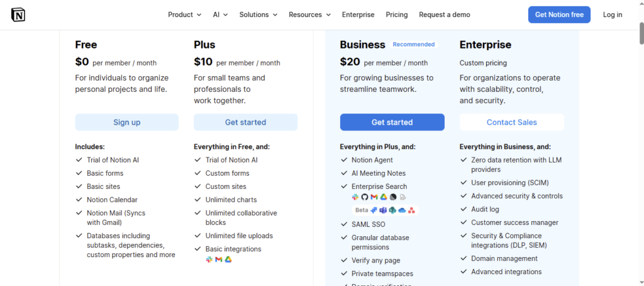Viewport: 644px width, 286px height.
Task: Click the Slack icon under Enterprise Search
Action: pos(355,197)
